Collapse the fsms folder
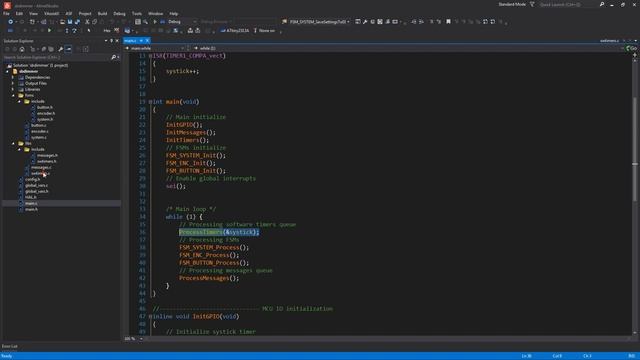640x360 pixels. pyautogui.click(x=13, y=96)
